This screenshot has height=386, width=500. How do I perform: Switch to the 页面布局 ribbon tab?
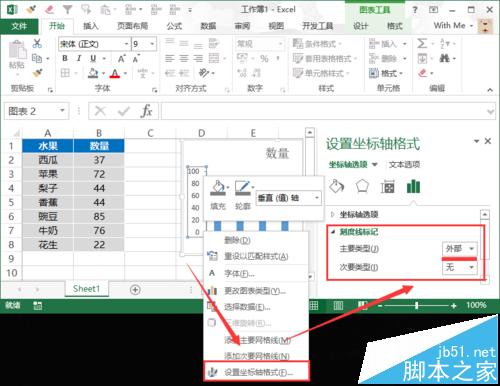point(132,26)
